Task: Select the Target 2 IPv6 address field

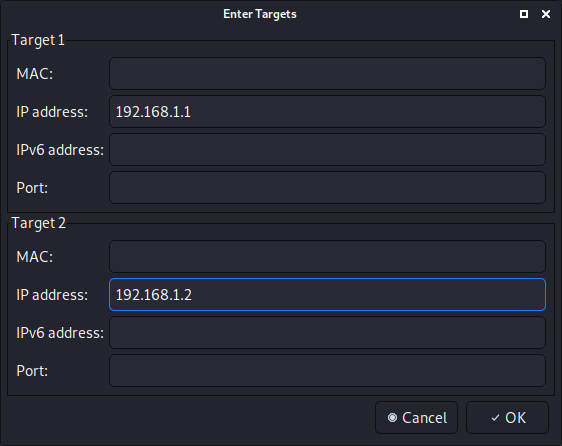Action: [327, 332]
